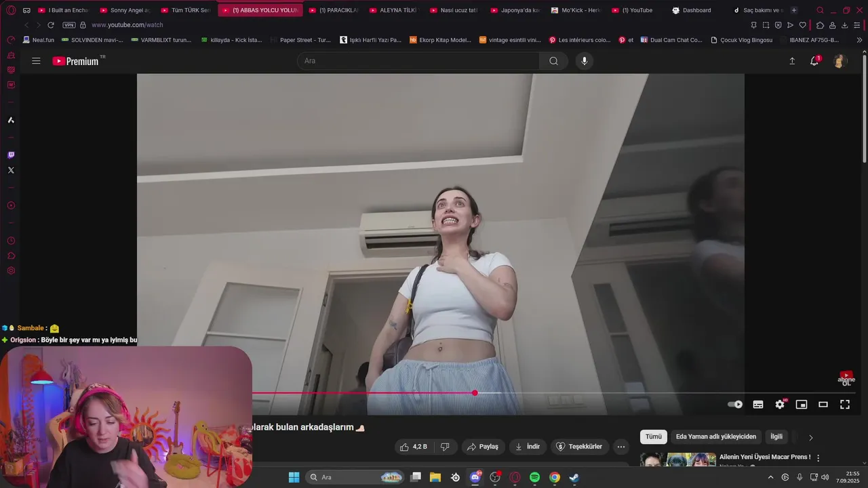This screenshot has height=488, width=868.
Task: Switch to the Japonya'da tab
Action: pyautogui.click(x=515, y=10)
